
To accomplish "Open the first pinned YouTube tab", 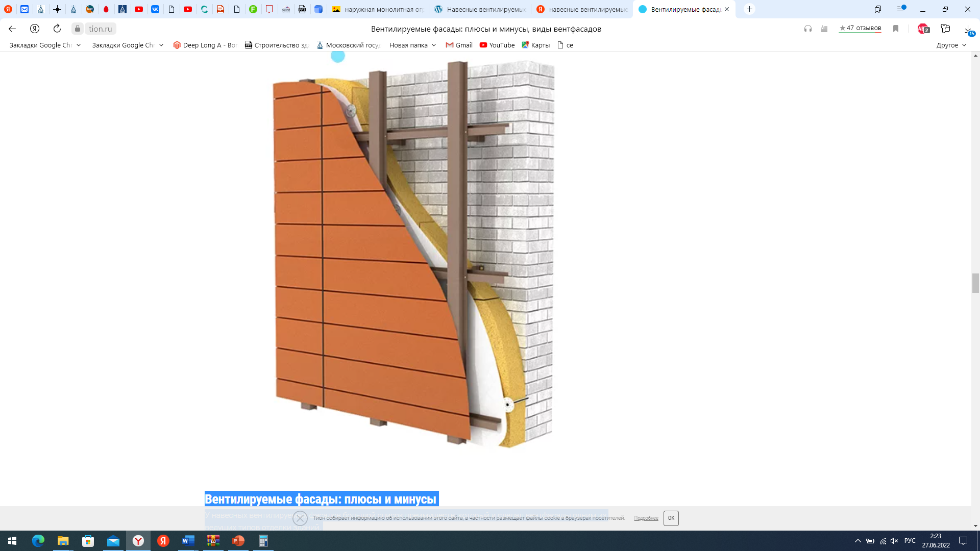I will (139, 9).
